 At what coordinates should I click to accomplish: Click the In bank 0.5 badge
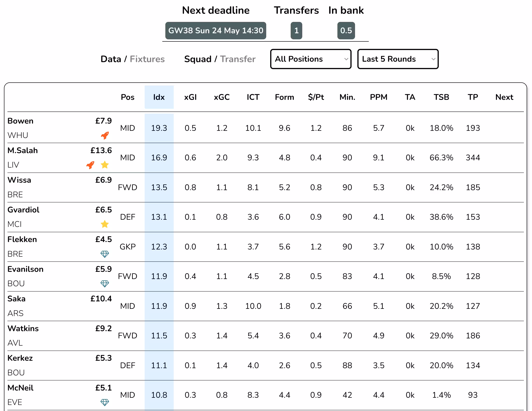(346, 30)
